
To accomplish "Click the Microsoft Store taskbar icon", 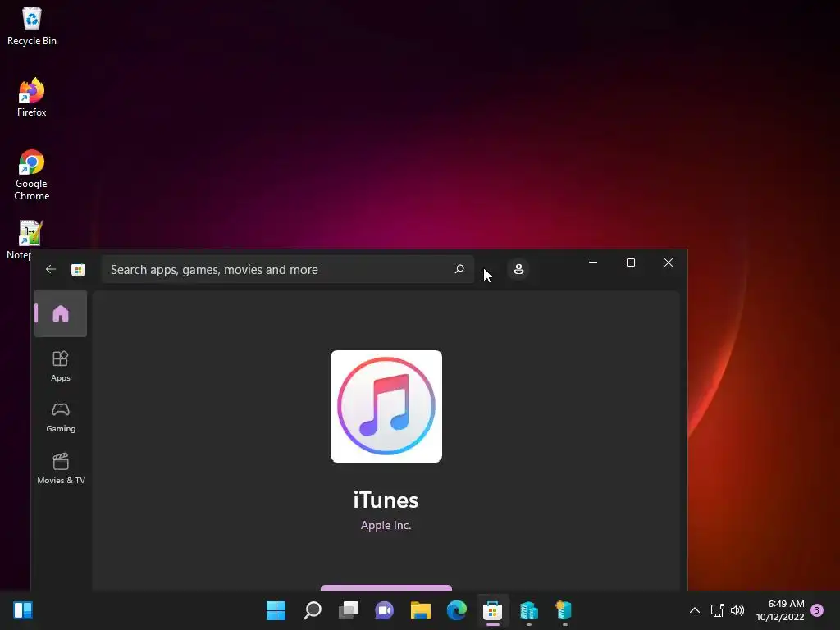I will [x=492, y=610].
